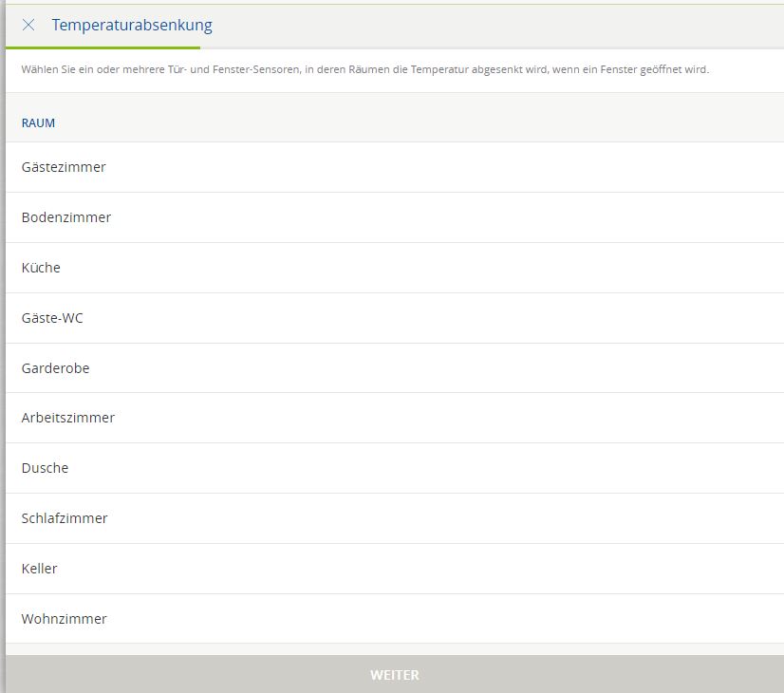Click the blank strip below Wohnzimmer
This screenshot has height=693, width=784.
(394, 649)
